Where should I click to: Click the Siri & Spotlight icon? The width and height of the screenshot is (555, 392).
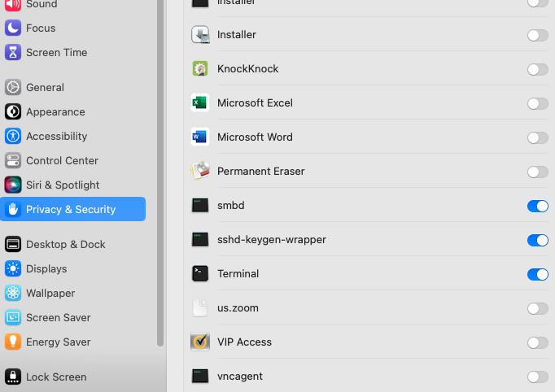(13, 185)
